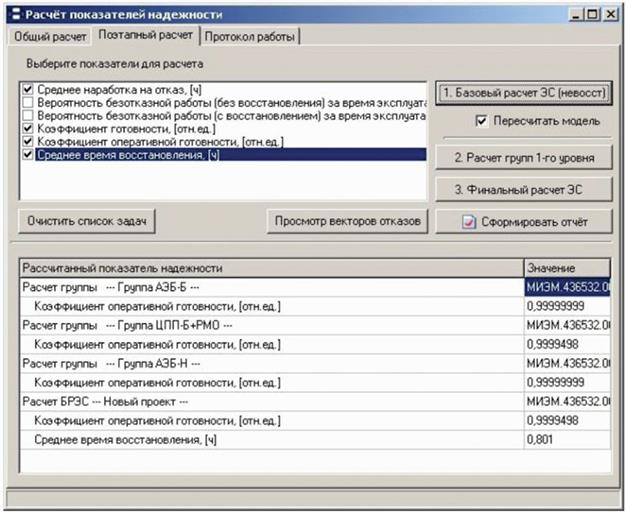The image size is (626, 513).
Task: Uncheck Среднее время восстановления checkbox
Action: point(27,155)
